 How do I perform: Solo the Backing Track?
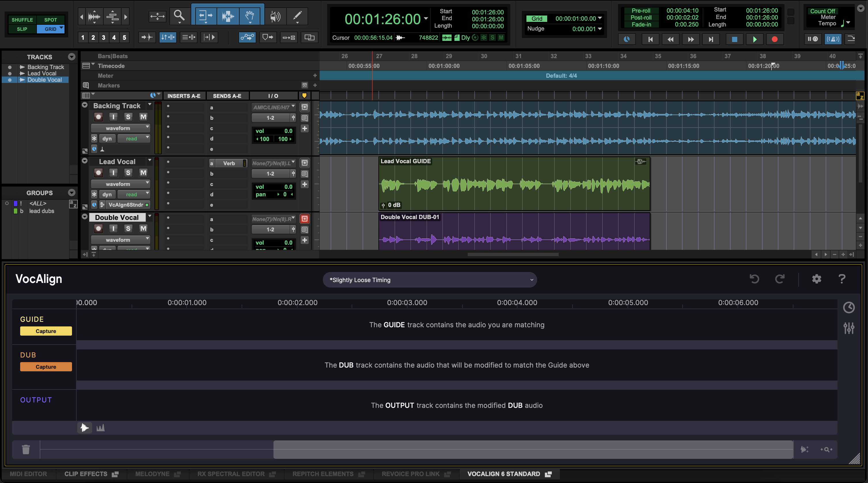tap(128, 117)
